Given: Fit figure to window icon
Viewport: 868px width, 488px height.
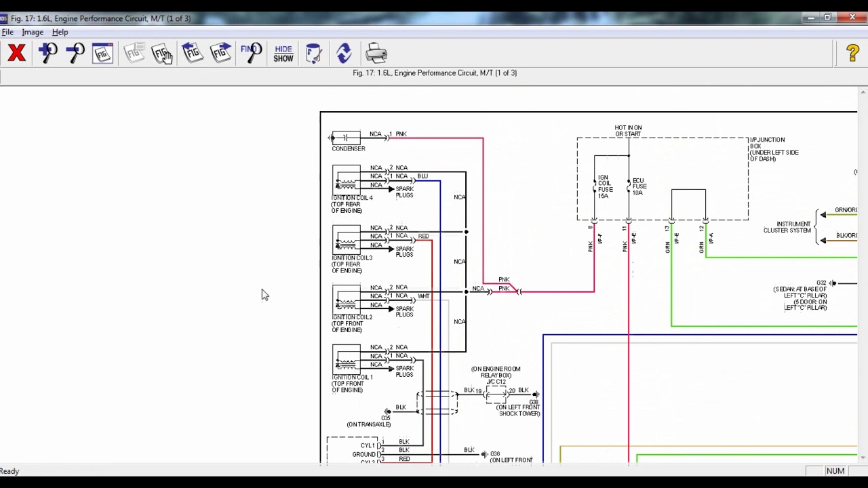Looking at the screenshot, I should coord(102,53).
